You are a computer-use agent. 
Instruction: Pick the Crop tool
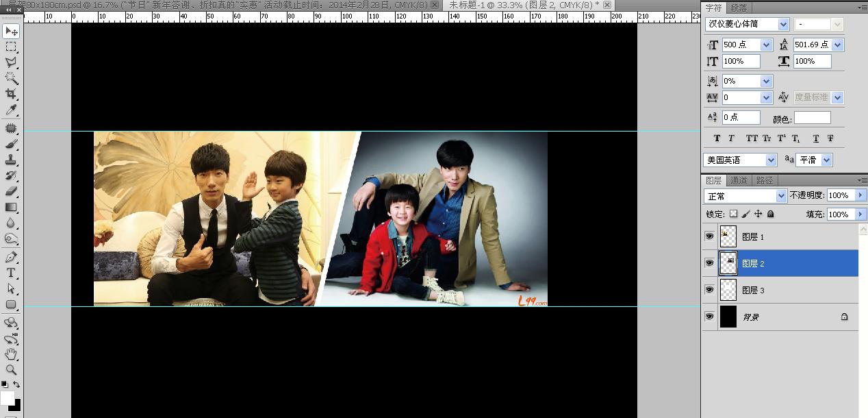(x=11, y=94)
